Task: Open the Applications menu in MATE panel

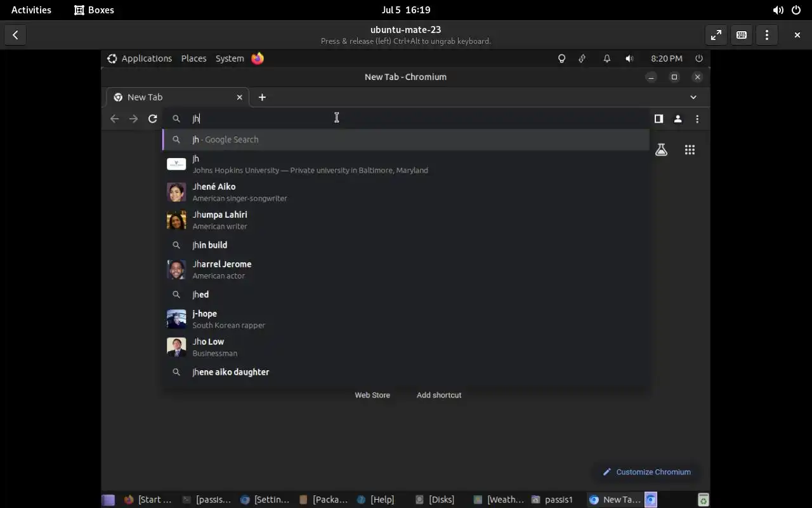Action: coord(140,58)
